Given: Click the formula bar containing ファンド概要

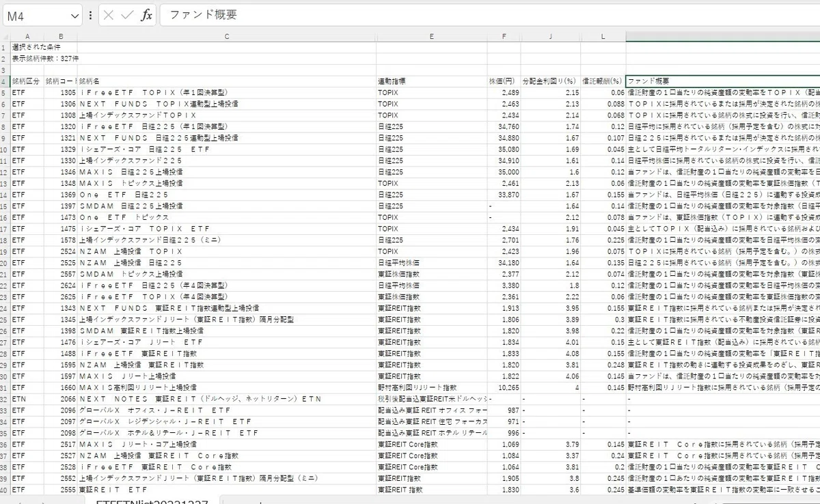Looking at the screenshot, I should coord(489,15).
